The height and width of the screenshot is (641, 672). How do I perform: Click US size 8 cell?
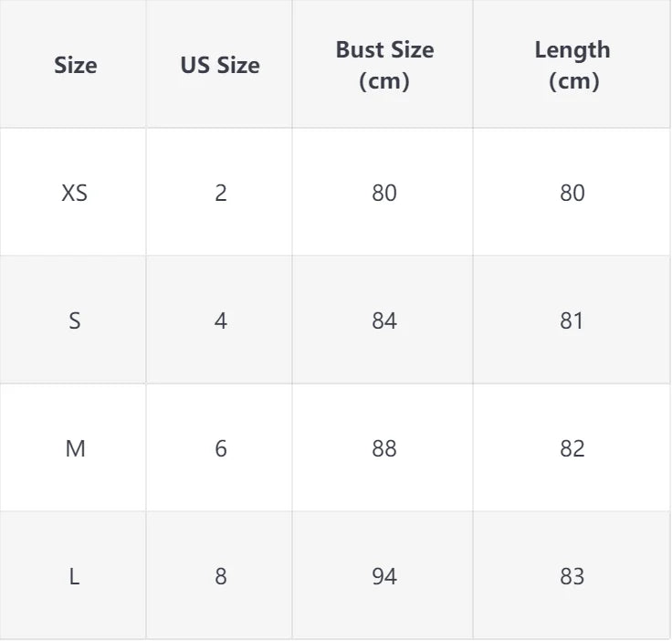[x=220, y=576]
